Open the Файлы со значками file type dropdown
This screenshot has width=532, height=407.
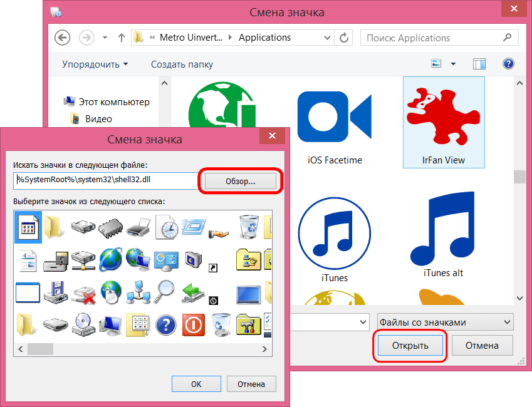445,322
